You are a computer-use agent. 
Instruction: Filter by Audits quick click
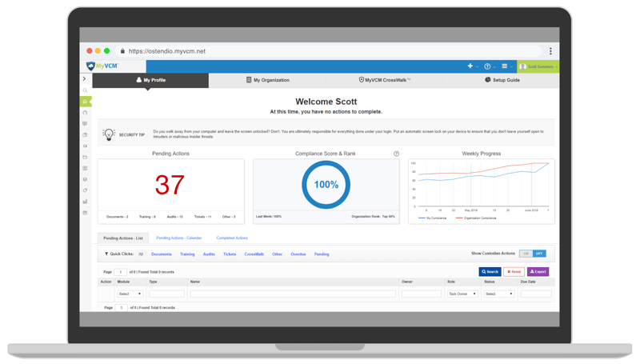point(209,254)
